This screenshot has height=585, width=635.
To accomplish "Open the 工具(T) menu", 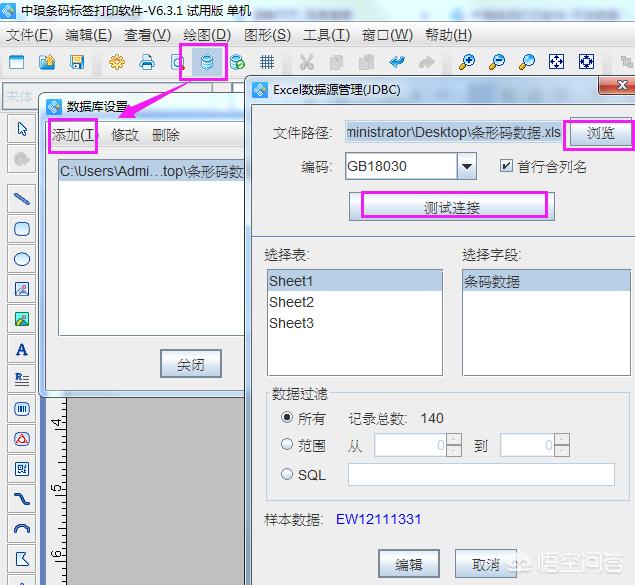I will point(326,35).
